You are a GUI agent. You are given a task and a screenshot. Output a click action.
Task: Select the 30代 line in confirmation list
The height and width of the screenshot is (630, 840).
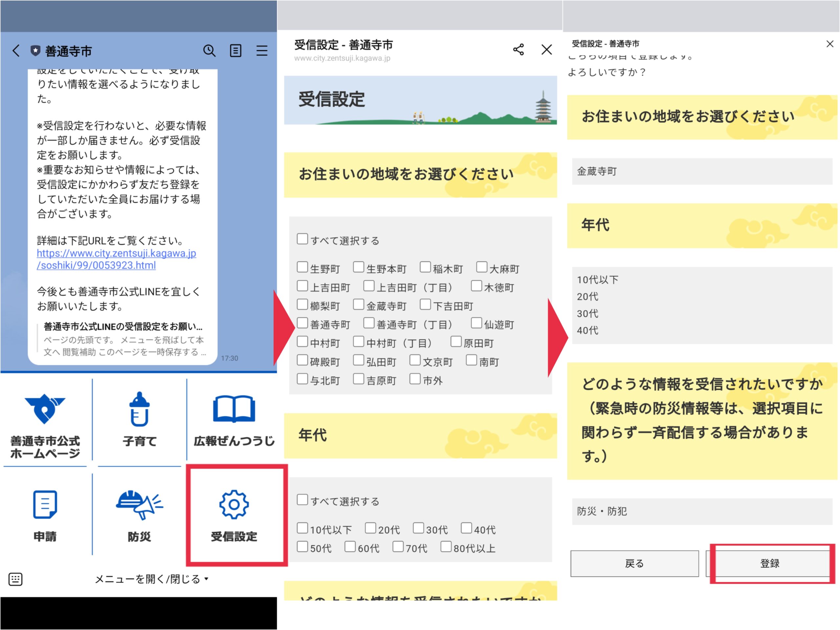[x=587, y=314]
